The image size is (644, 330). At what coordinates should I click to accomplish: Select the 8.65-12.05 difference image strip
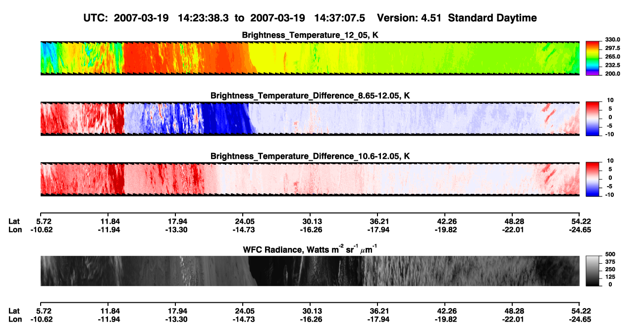[310, 118]
